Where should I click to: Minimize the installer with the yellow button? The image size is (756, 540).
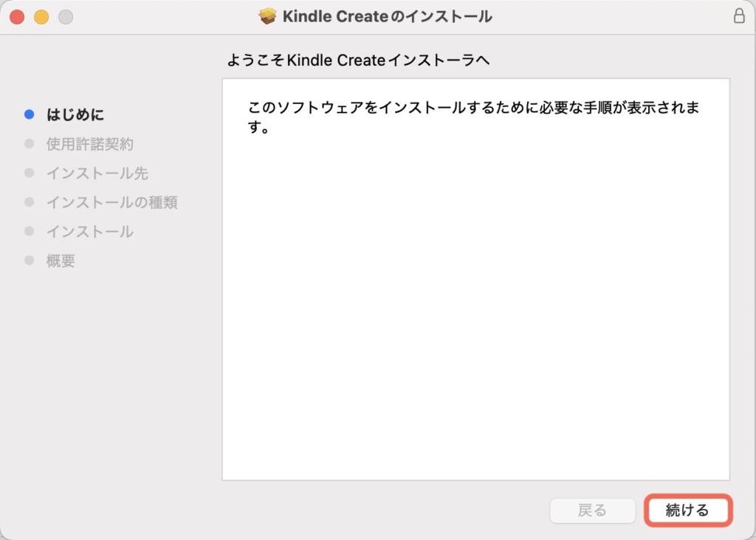coord(41,16)
